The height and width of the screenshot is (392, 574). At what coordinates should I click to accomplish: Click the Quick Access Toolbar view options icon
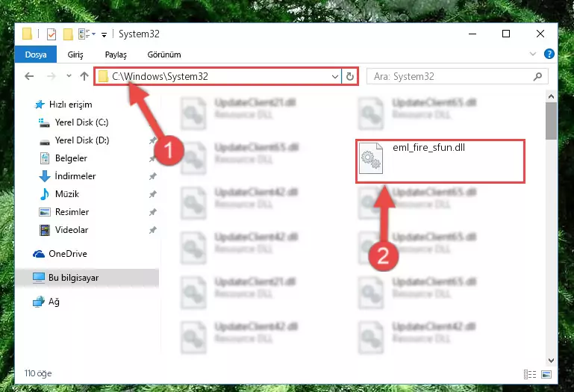[87, 34]
